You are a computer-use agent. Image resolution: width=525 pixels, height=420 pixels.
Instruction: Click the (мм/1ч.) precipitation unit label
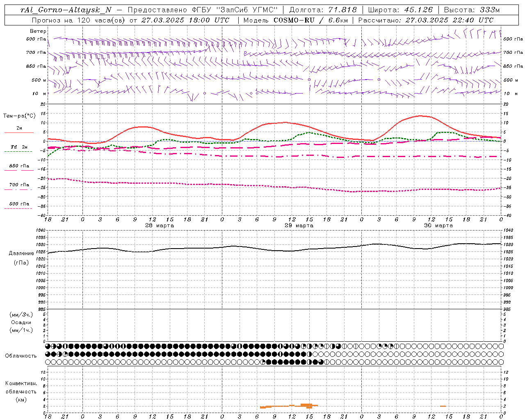pos(21,330)
